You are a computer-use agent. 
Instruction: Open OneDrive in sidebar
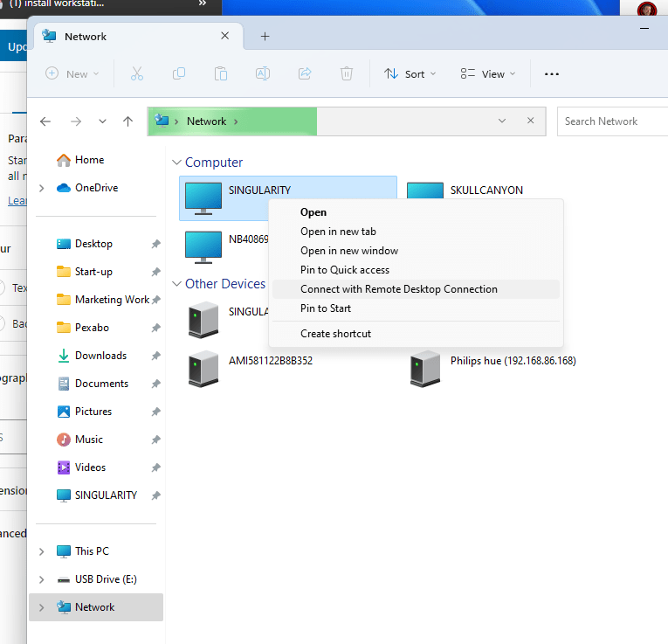click(87, 188)
